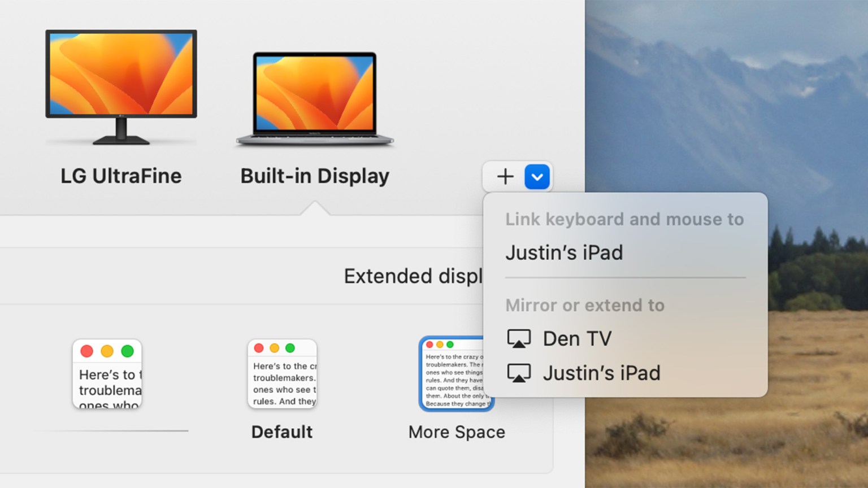Click the MacBook keyboard area of Built-in Display
The height and width of the screenshot is (488, 868).
click(315, 137)
